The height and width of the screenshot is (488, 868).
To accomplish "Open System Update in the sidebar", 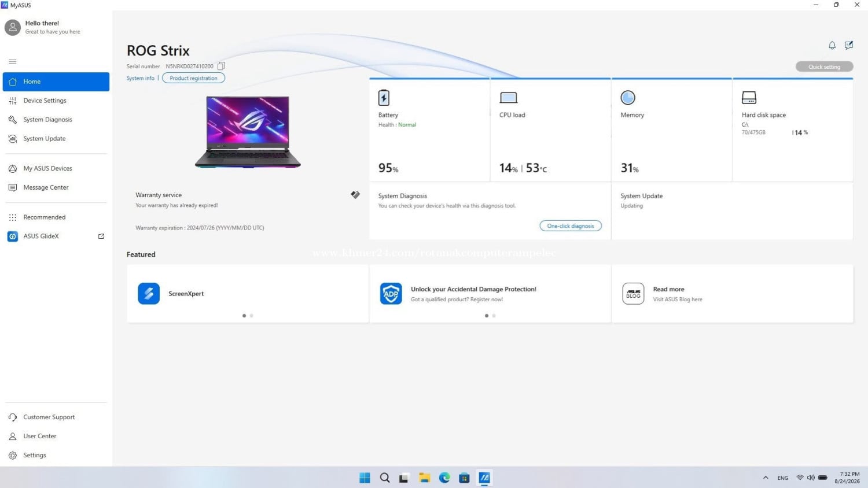I will click(56, 139).
